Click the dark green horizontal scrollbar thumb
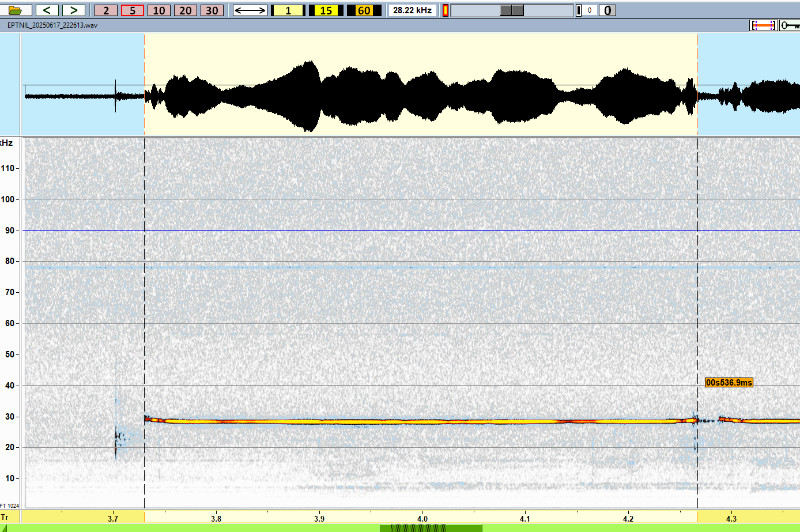This screenshot has width=800, height=532. coord(431,528)
